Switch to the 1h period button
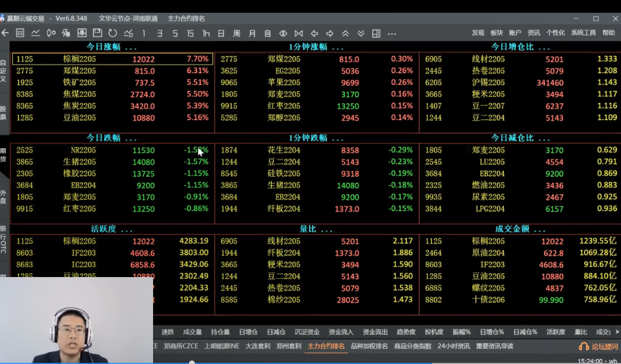 coord(206,33)
